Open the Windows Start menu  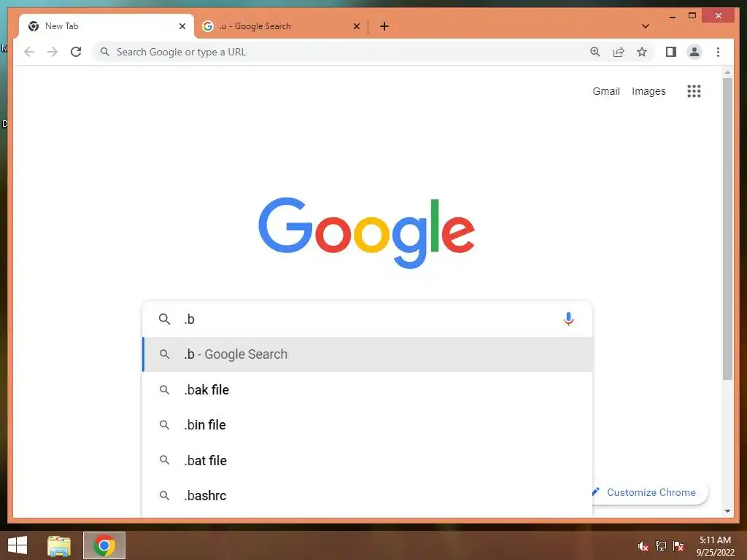(18, 545)
